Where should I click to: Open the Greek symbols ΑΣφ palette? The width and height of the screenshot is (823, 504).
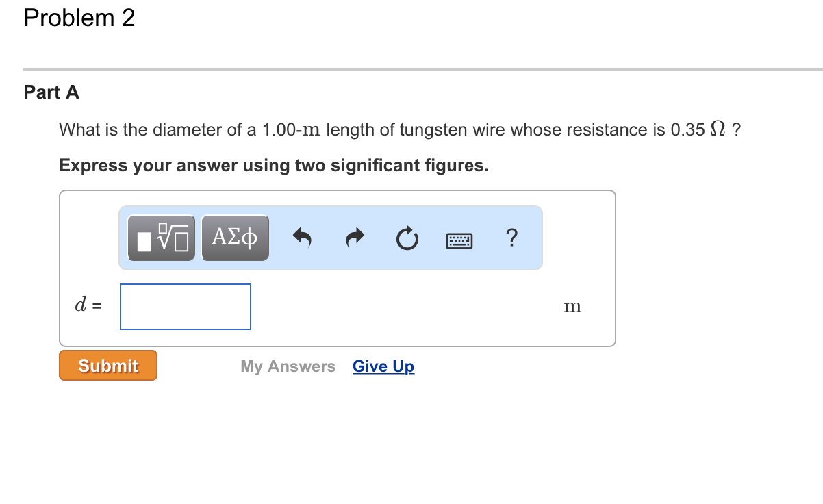pyautogui.click(x=235, y=238)
